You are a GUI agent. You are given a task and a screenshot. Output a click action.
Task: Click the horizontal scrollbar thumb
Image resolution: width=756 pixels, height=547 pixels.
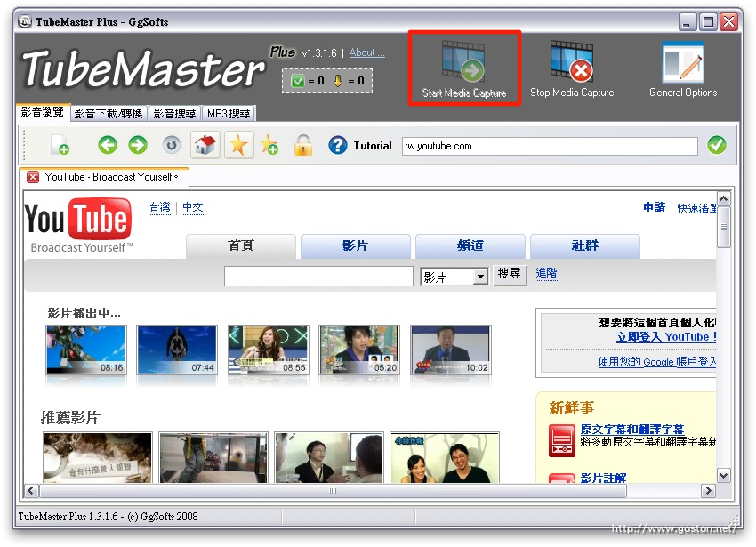(x=333, y=491)
